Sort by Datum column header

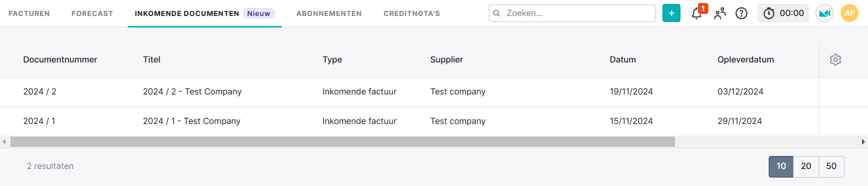[623, 59]
